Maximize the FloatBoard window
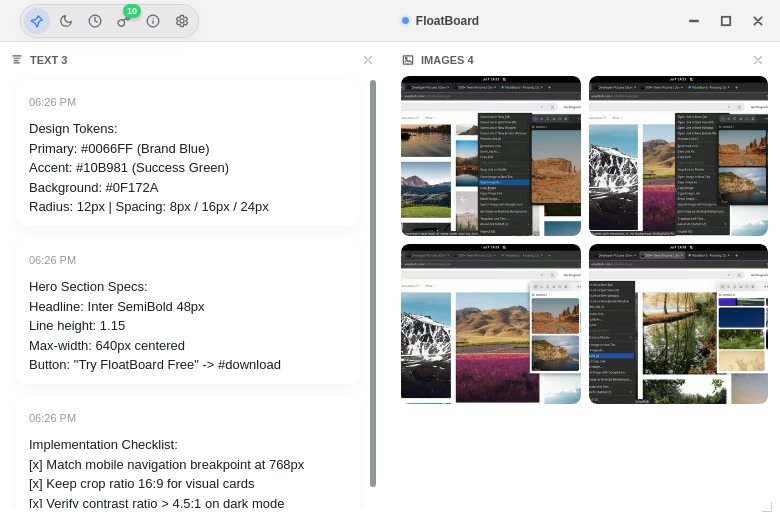 (x=726, y=21)
